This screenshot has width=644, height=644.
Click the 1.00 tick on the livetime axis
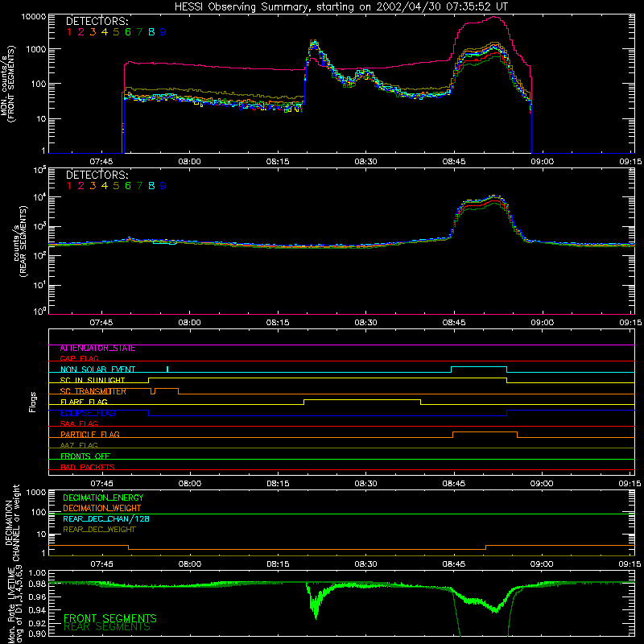[37, 573]
